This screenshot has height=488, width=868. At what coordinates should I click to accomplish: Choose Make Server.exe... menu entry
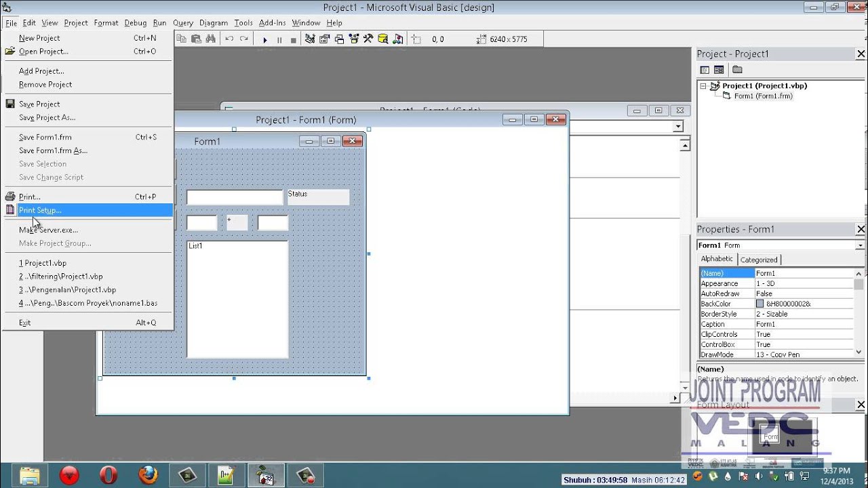tap(87, 230)
